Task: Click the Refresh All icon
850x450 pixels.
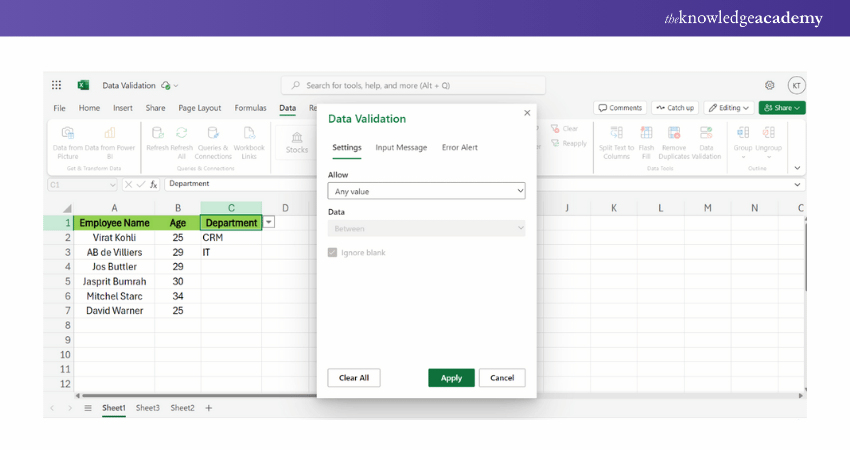Action: point(181,133)
